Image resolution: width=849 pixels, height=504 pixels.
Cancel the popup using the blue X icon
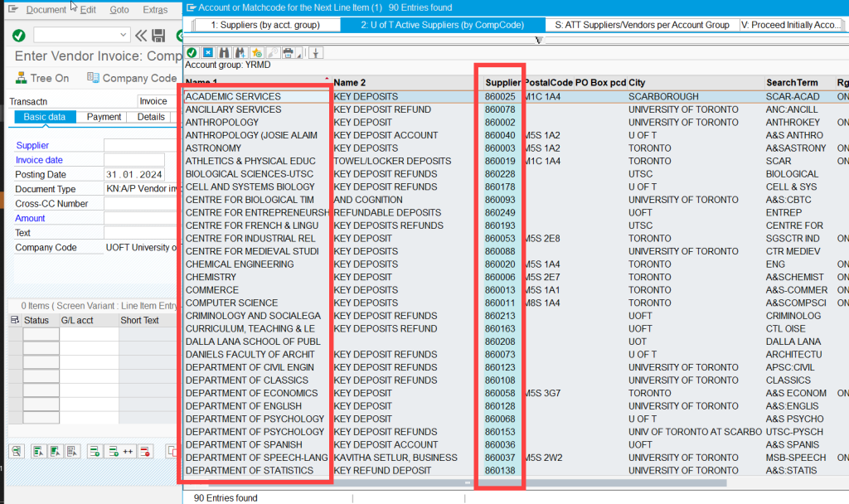[208, 53]
